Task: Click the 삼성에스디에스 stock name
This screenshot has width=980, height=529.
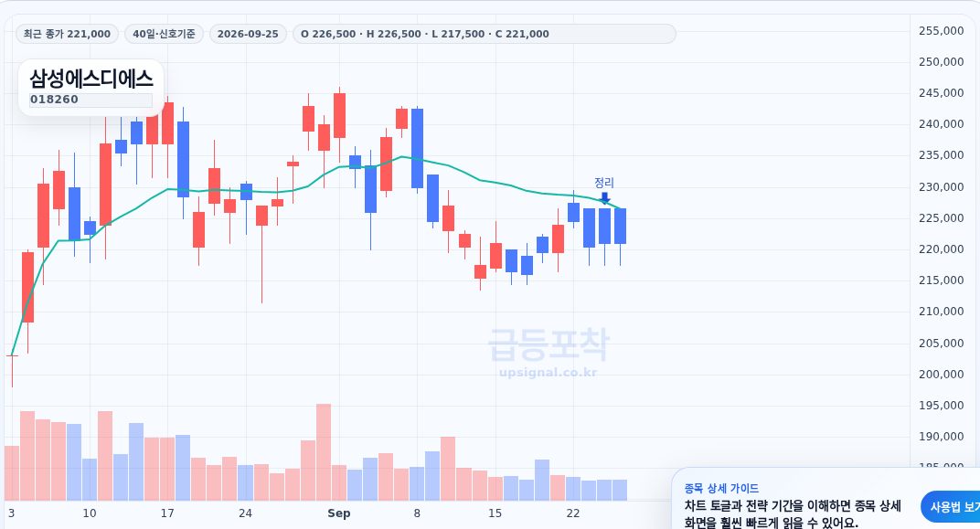Action: point(91,79)
